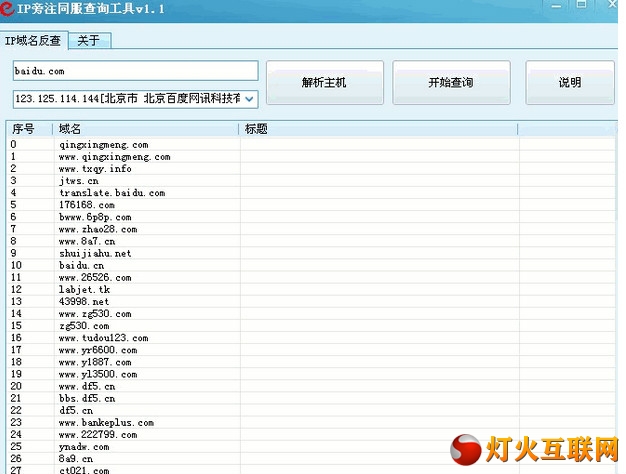Select row www.zg530.com

coord(311,313)
